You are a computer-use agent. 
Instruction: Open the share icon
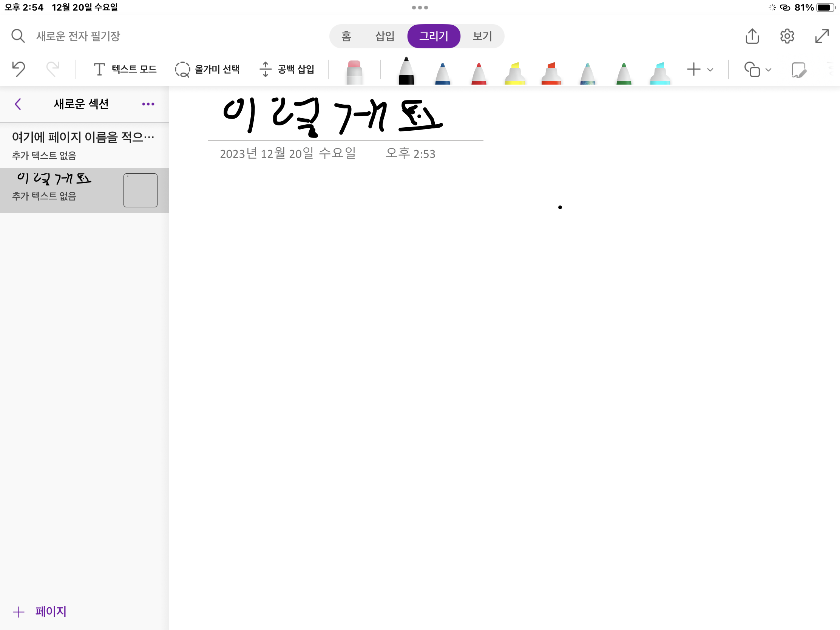(x=752, y=37)
